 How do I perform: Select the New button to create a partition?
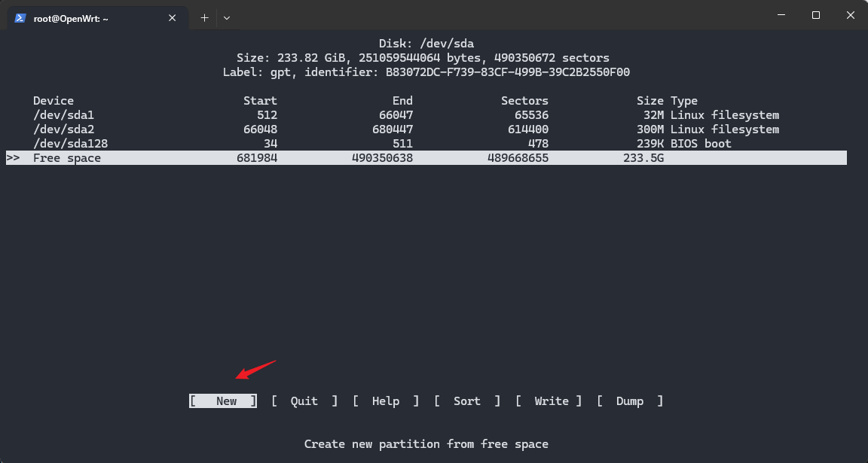222,401
